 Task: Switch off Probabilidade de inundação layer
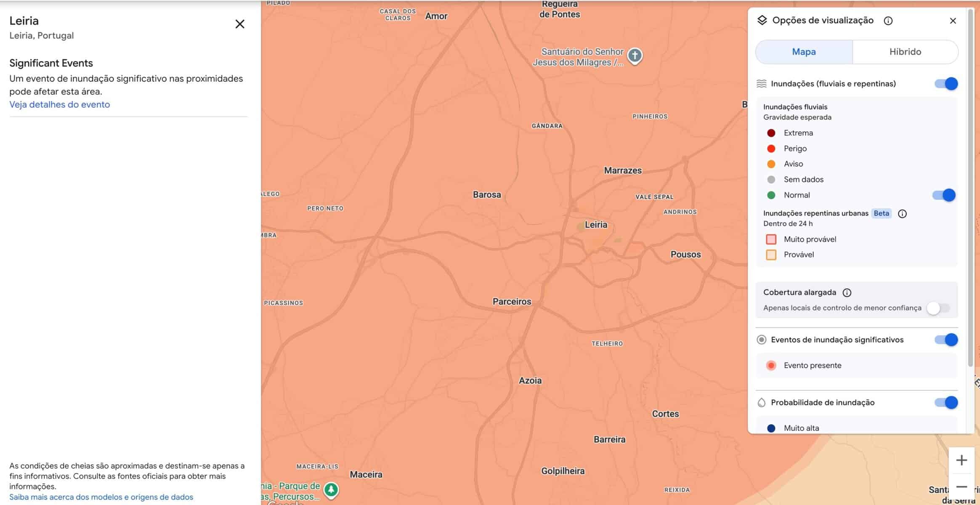(946, 402)
